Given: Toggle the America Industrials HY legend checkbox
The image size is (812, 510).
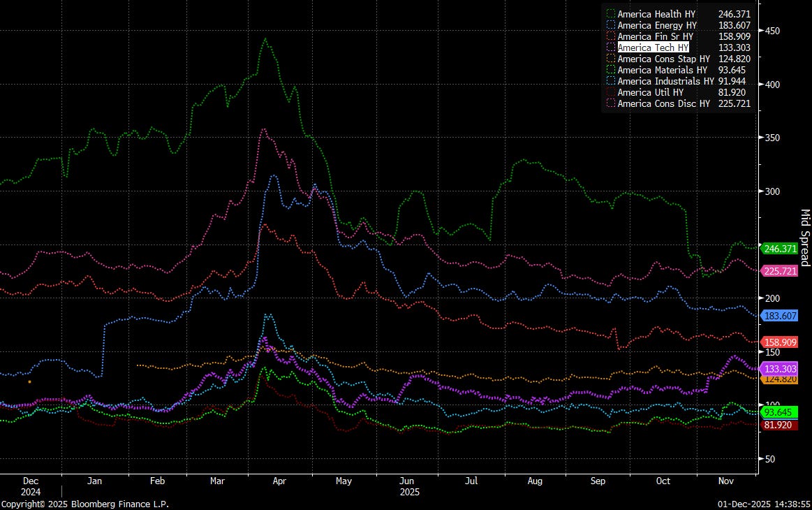Looking at the screenshot, I should coord(611,81).
